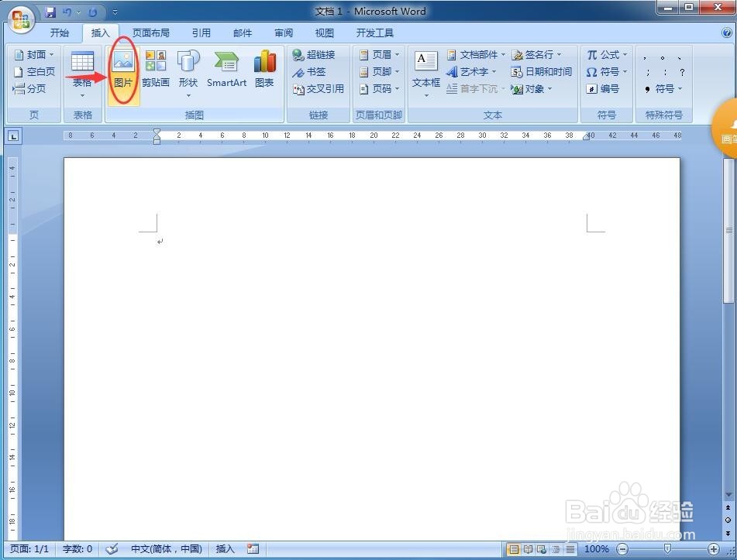This screenshot has width=737, height=560.
Task: Open word count via 字数: 0
Action: (x=77, y=548)
